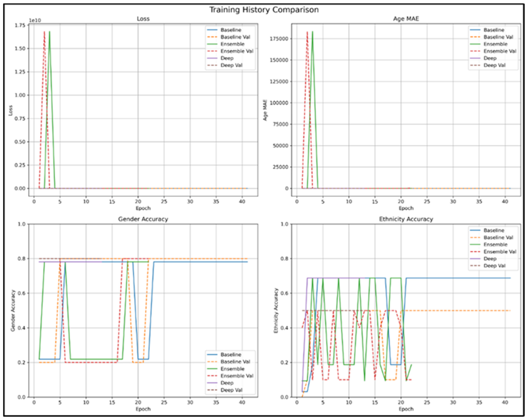Screen dimensions: 528x420
Task: Click the 'Age MAE' vertical y-axis label
Action: click(265, 110)
